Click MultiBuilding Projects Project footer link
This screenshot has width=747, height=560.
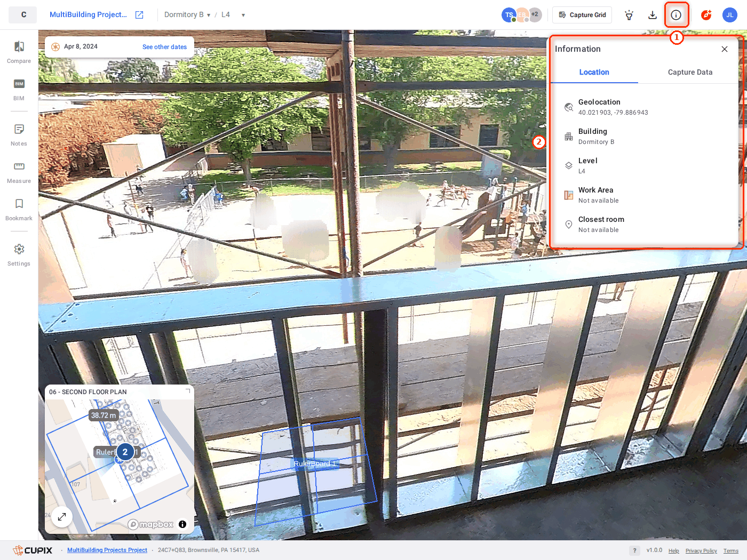coord(107,550)
